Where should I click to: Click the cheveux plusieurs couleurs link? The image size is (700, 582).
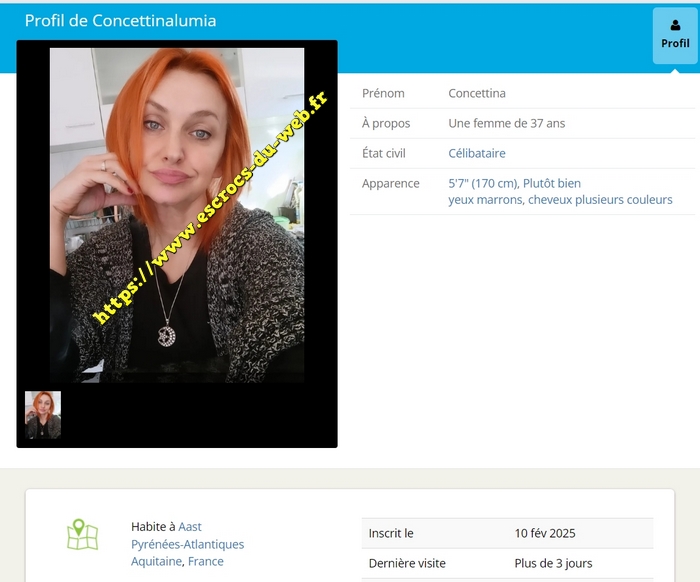click(x=600, y=200)
